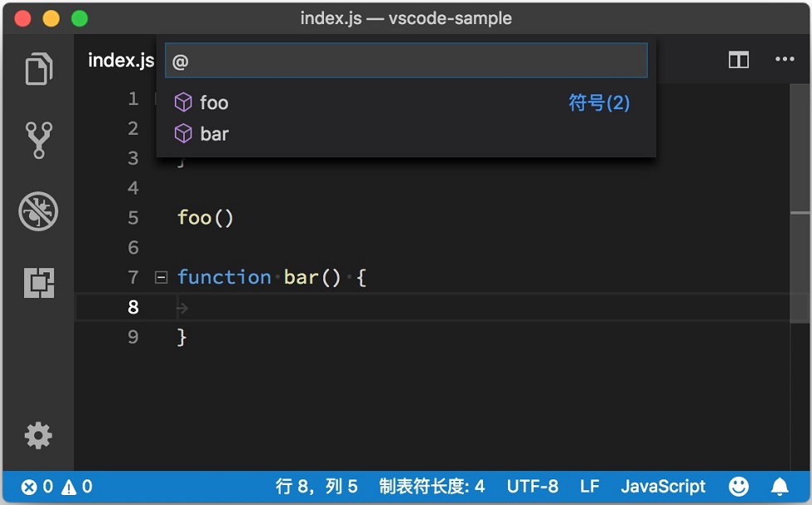This screenshot has height=505, width=812.
Task: Collapse the bar function fold marker
Action: tap(161, 277)
